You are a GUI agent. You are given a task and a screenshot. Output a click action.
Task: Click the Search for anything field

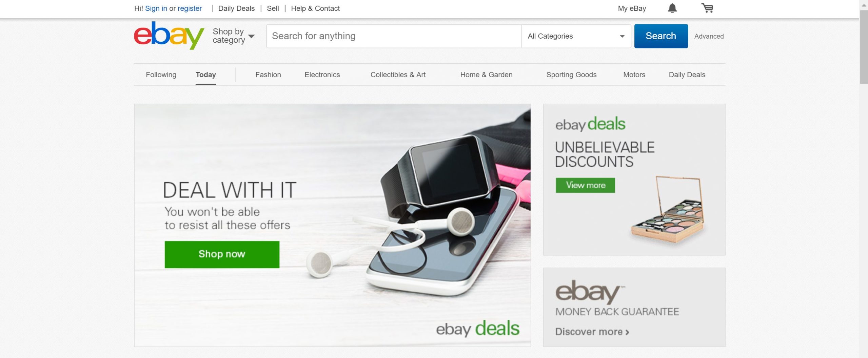(394, 36)
